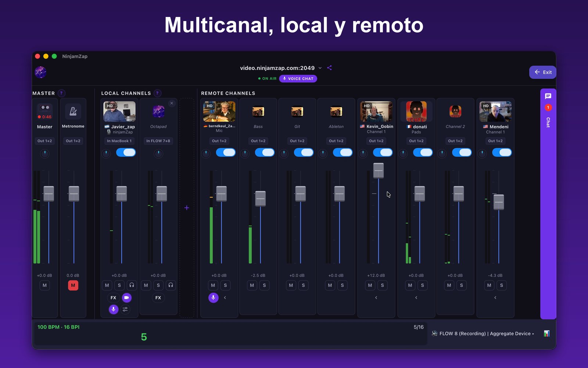The image size is (588, 368).
Task: Mute the Octapad channel
Action: pyautogui.click(x=146, y=285)
